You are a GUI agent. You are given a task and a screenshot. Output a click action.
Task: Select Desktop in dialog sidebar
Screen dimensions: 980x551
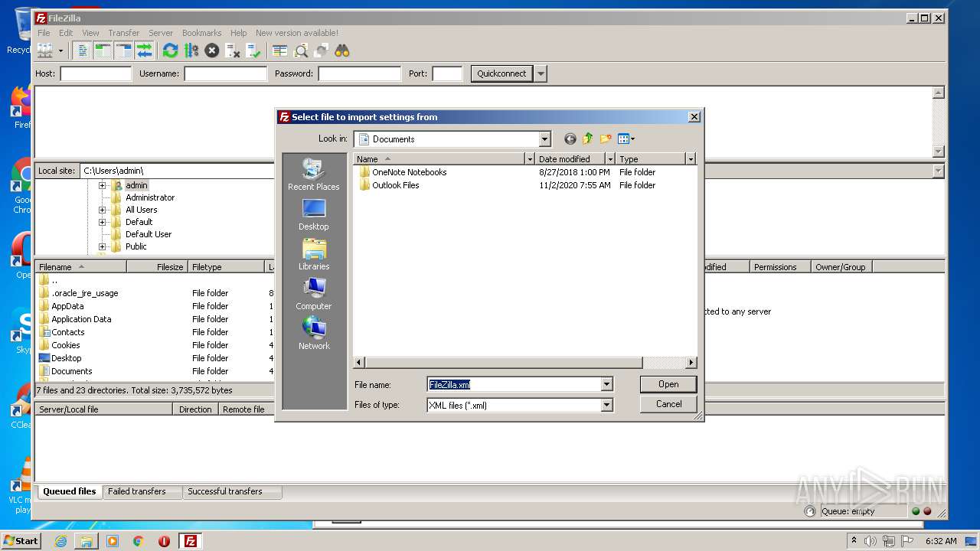(314, 215)
